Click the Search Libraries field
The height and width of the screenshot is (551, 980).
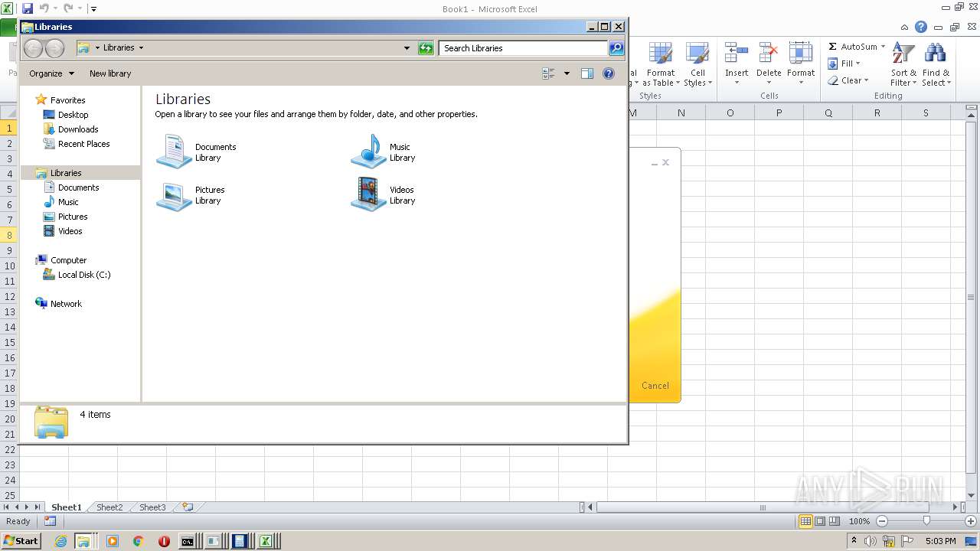[524, 48]
